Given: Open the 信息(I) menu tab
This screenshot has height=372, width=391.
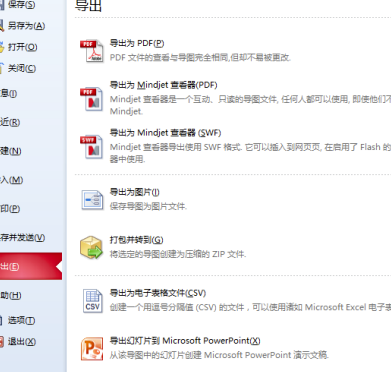Looking at the screenshot, I should point(9,93).
